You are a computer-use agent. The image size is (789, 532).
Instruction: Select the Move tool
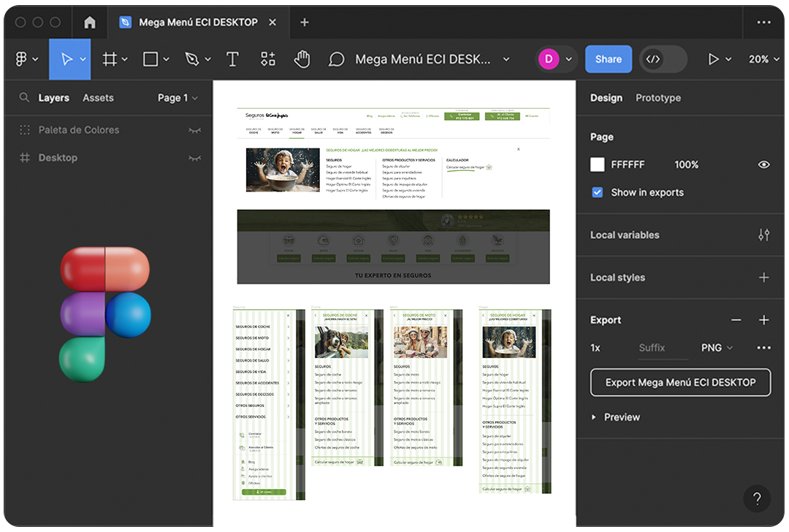(x=66, y=58)
